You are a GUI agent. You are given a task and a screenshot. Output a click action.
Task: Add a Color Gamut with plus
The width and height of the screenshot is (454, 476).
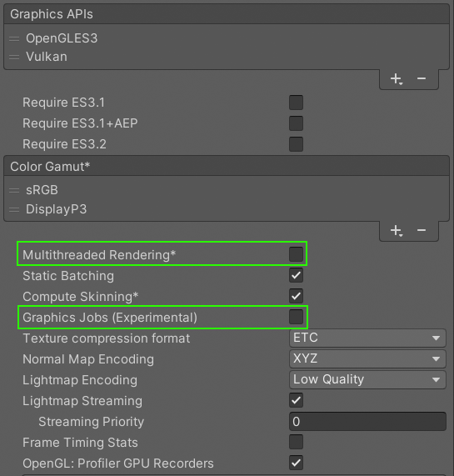click(397, 231)
